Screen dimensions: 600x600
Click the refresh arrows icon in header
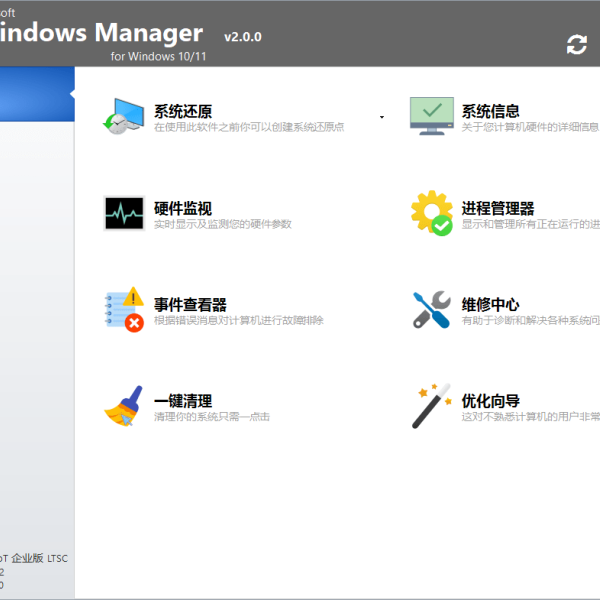tap(577, 45)
